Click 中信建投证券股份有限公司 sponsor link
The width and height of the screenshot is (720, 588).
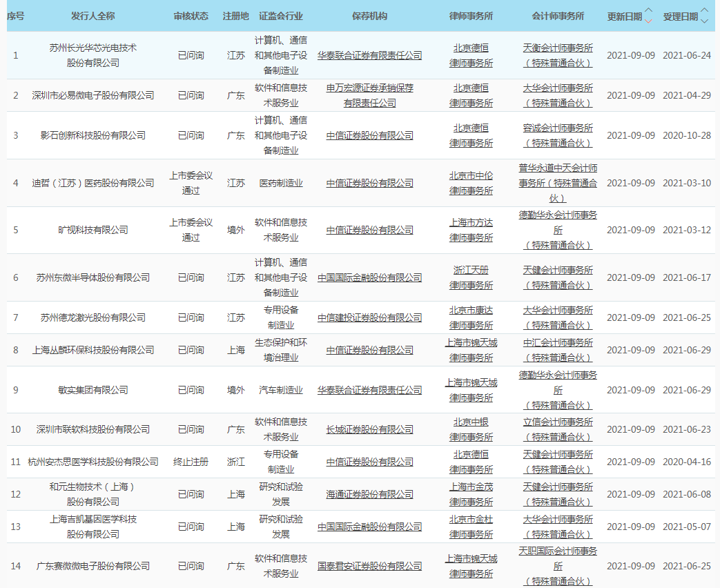369,317
